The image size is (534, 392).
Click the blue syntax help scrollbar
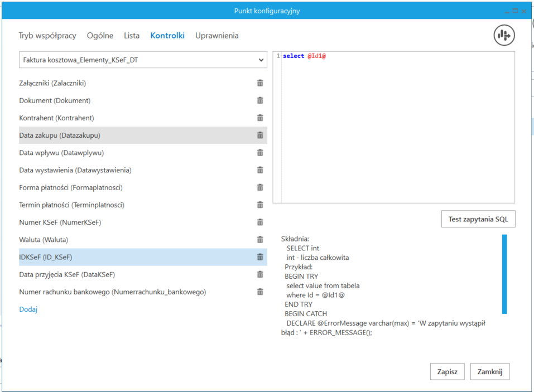(504, 274)
